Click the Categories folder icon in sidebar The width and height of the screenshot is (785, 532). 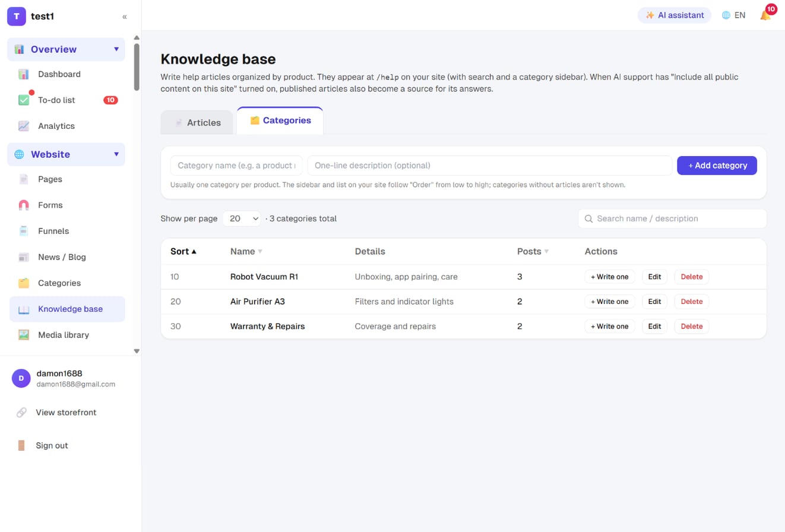click(x=24, y=283)
